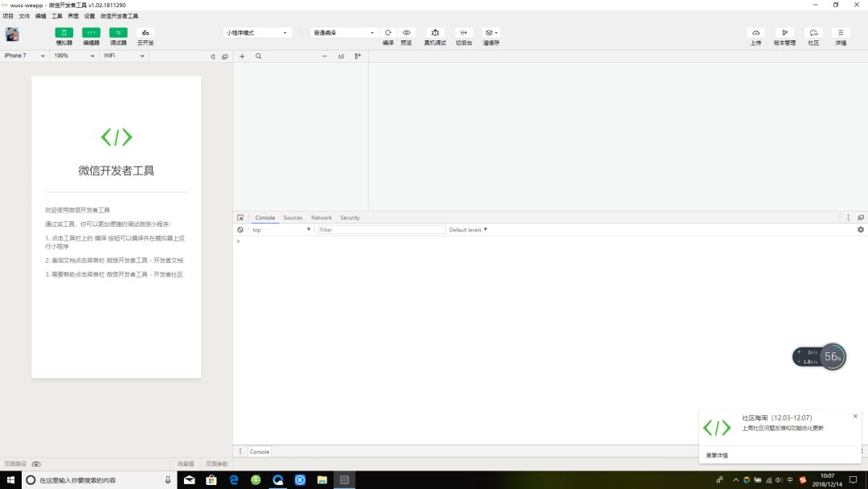Screen dimensions: 868x489
Task: Select the bottom drawer Console tab
Action: [x=259, y=452]
